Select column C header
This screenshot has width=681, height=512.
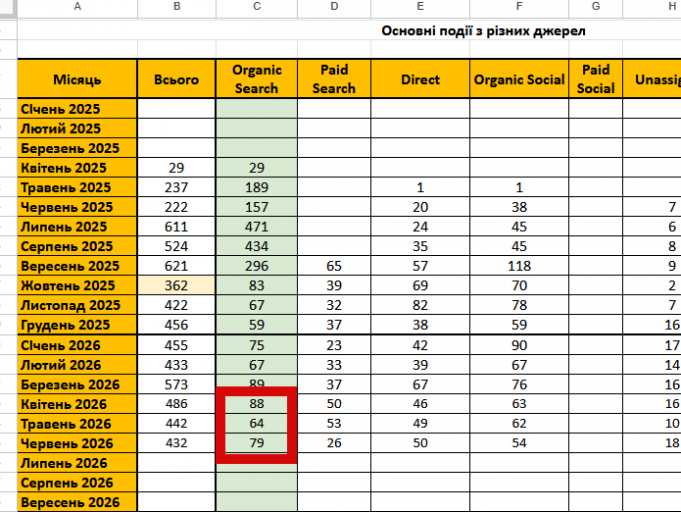click(x=257, y=7)
